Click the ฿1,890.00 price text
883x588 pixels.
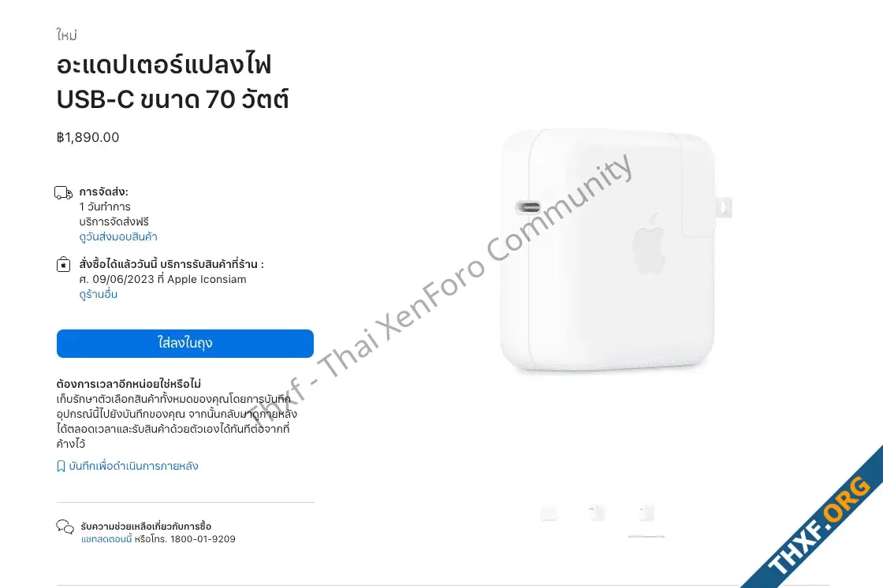pos(88,137)
